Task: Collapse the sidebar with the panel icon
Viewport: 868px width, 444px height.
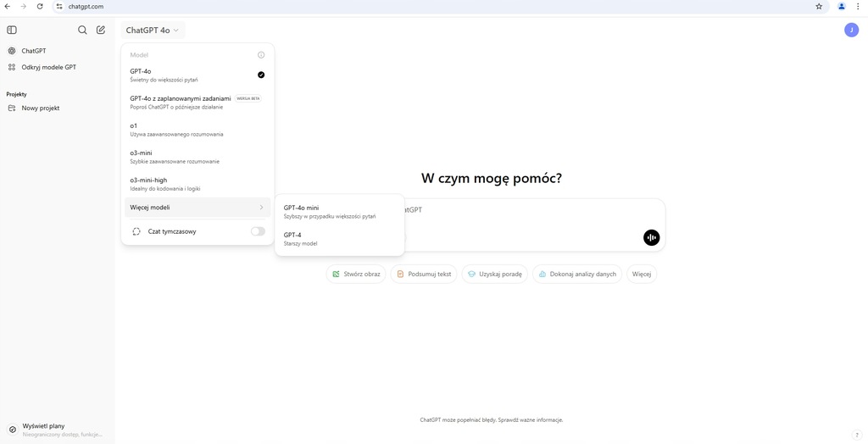Action: coord(12,30)
